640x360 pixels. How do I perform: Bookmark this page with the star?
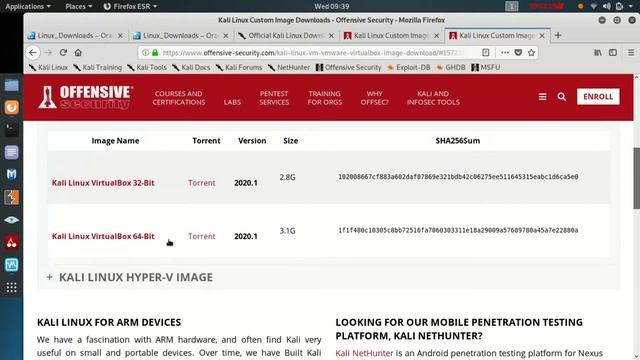[531, 53]
